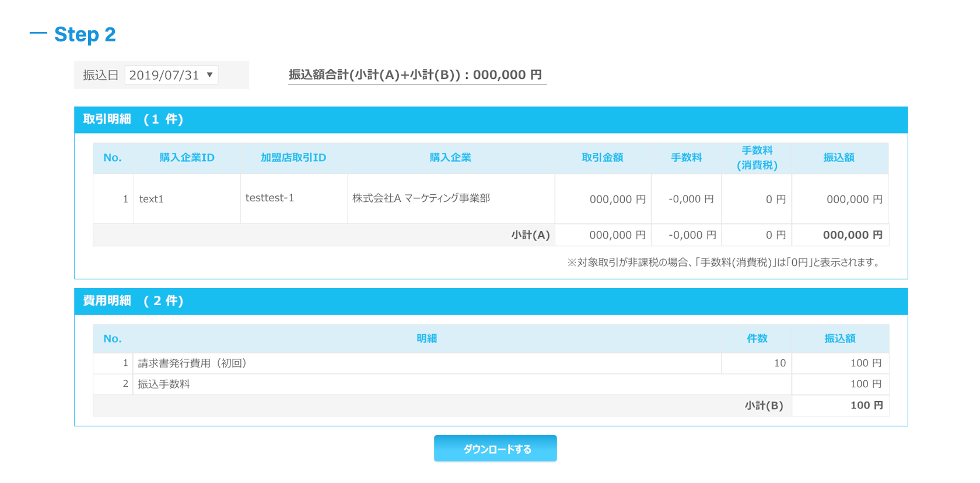
Task: Click the Step 2 heading
Action: (x=85, y=34)
